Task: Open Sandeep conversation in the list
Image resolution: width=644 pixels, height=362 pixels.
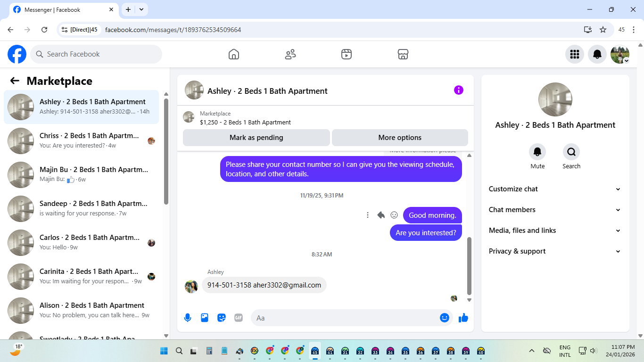Action: coord(81,209)
